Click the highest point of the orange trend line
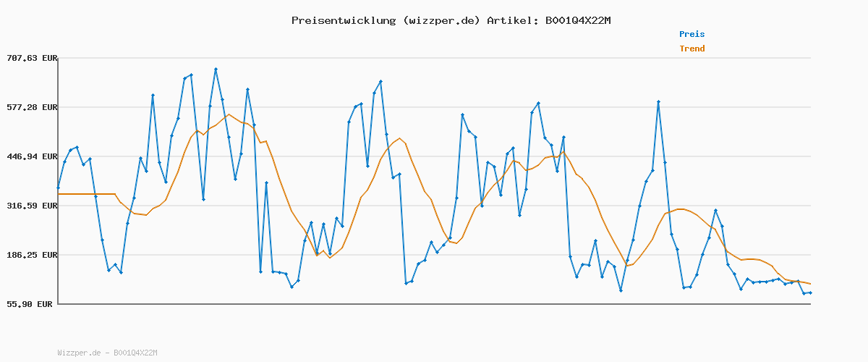This screenshot has height=362, width=868. 229,114
